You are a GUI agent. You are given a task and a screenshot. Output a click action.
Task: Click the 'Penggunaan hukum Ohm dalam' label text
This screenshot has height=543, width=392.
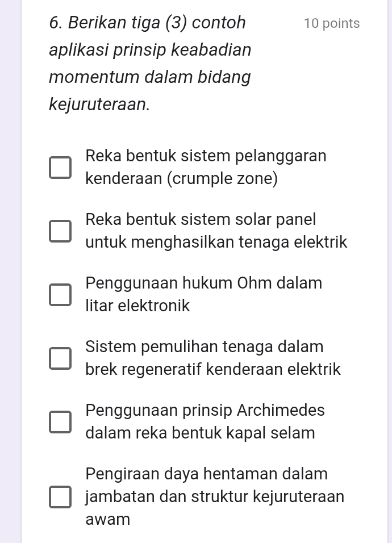(203, 283)
